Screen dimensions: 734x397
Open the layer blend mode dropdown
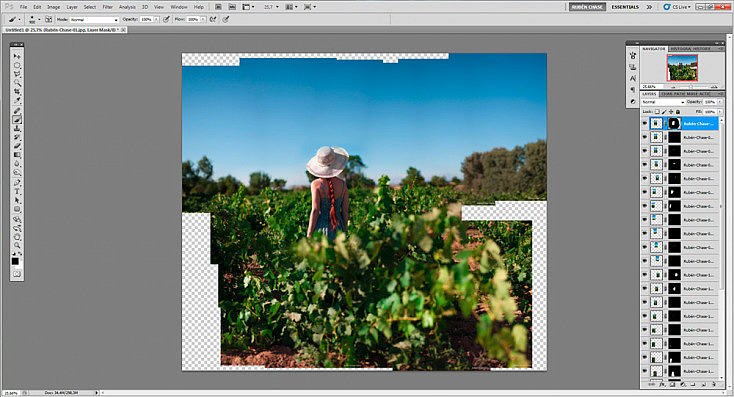663,102
